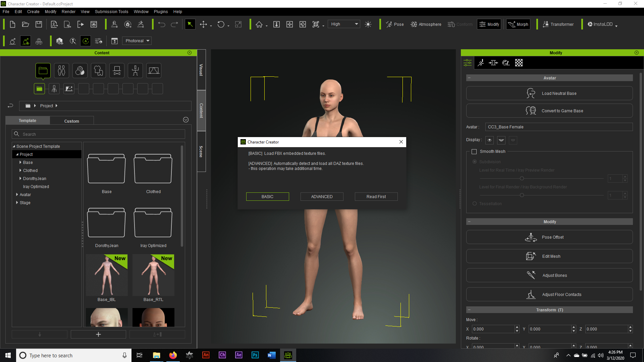The image size is (644, 362).
Task: Choose ADVANCED in the dialog
Action: (322, 197)
